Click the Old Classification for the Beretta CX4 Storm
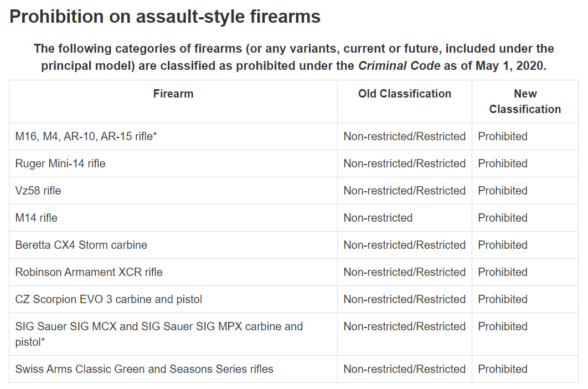Image resolution: width=588 pixels, height=389 pixels. (x=405, y=245)
